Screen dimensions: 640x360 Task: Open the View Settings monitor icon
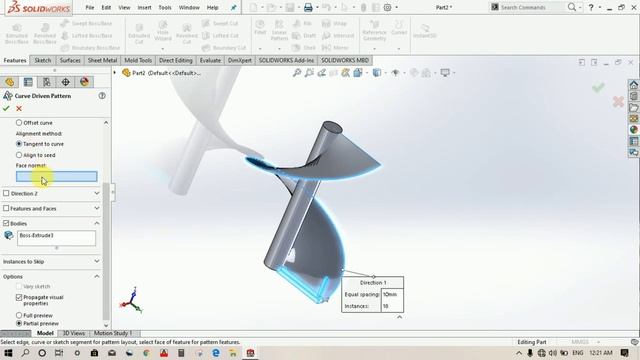coord(445,73)
